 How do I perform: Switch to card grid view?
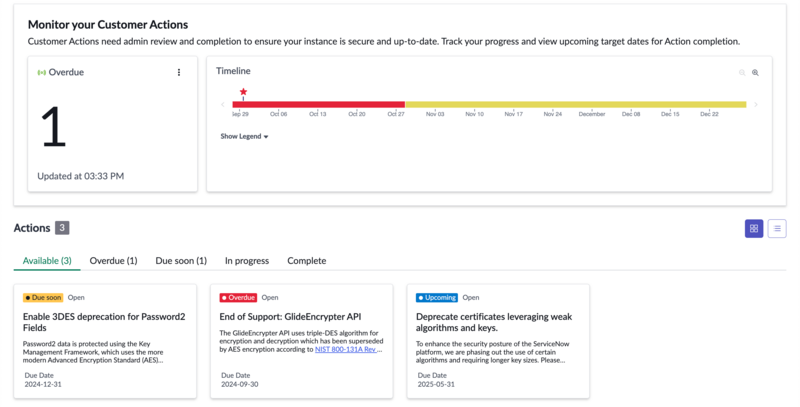pyautogui.click(x=754, y=228)
